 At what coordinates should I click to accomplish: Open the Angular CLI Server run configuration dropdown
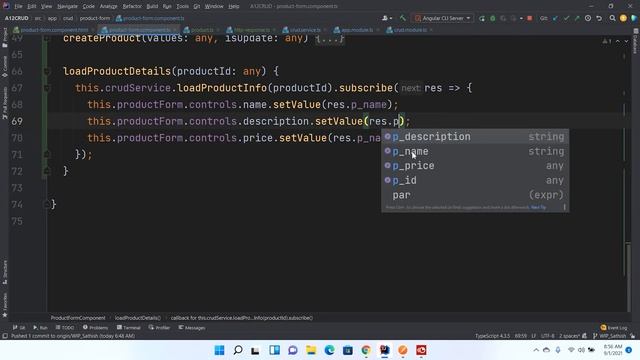[442, 18]
